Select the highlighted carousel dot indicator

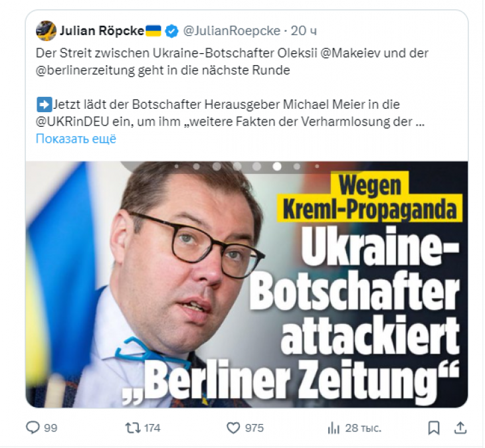[277, 167]
